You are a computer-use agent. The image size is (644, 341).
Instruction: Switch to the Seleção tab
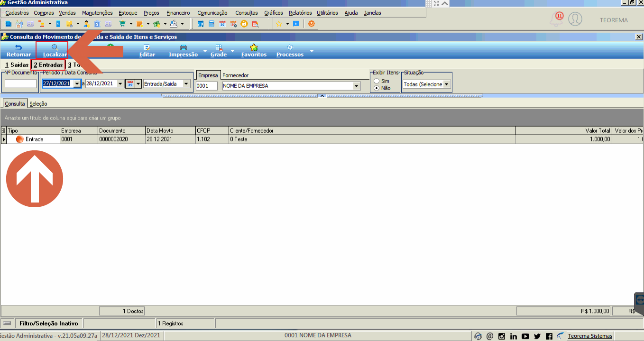[x=38, y=104]
